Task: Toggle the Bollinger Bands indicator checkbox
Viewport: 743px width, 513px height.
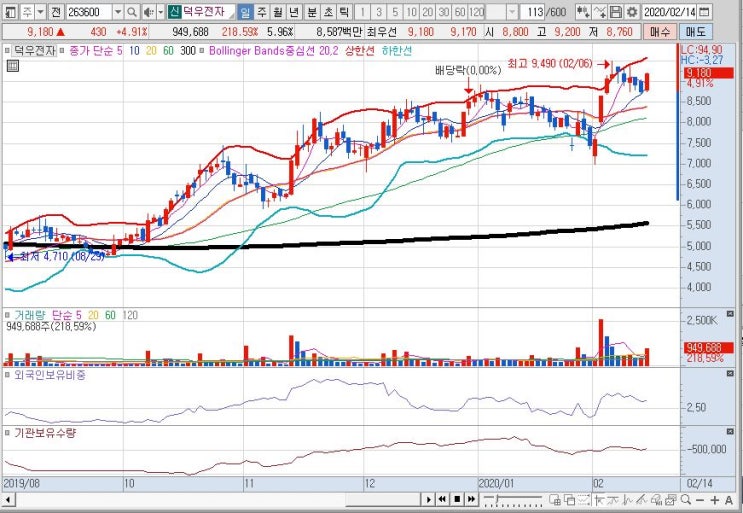Action: pyautogui.click(x=202, y=50)
